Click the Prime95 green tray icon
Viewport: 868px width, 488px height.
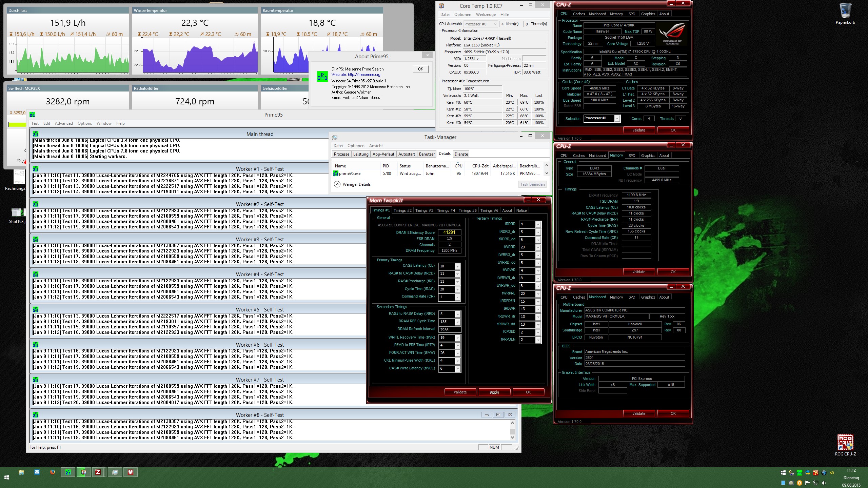pyautogui.click(x=800, y=473)
